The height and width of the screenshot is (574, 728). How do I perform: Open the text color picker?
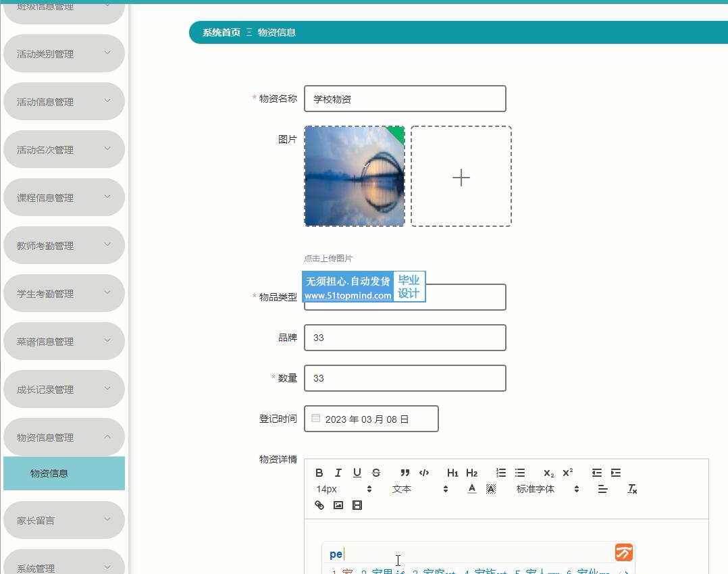(x=471, y=488)
